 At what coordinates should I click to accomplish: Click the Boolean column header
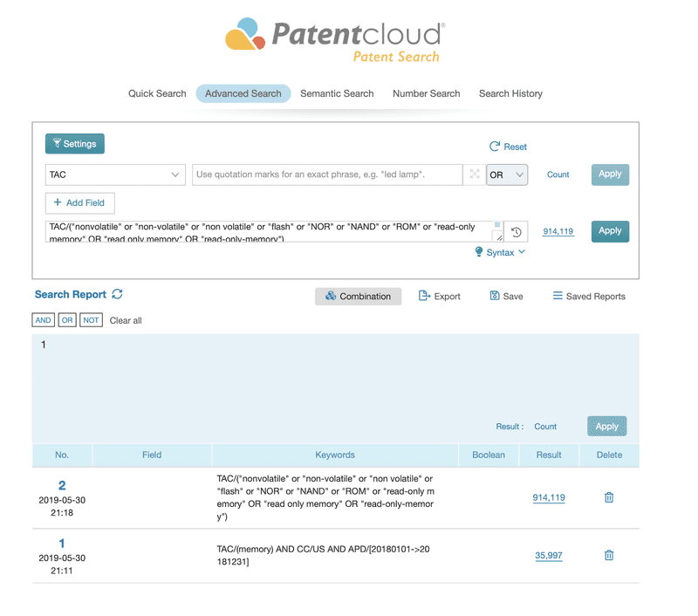[489, 455]
